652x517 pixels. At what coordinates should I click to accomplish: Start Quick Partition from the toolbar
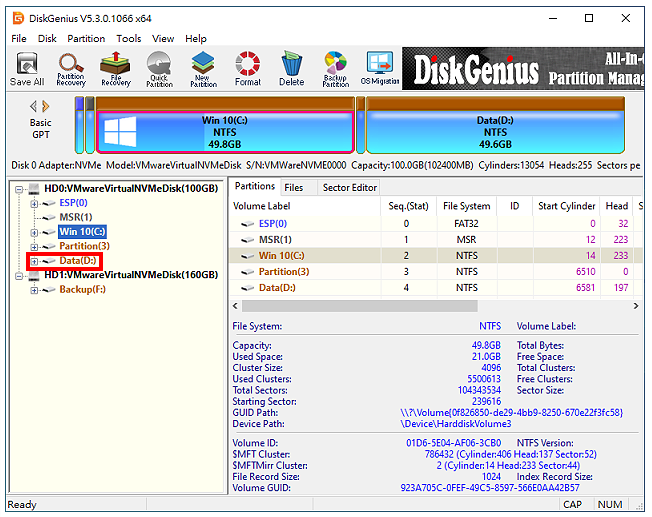coord(159,69)
